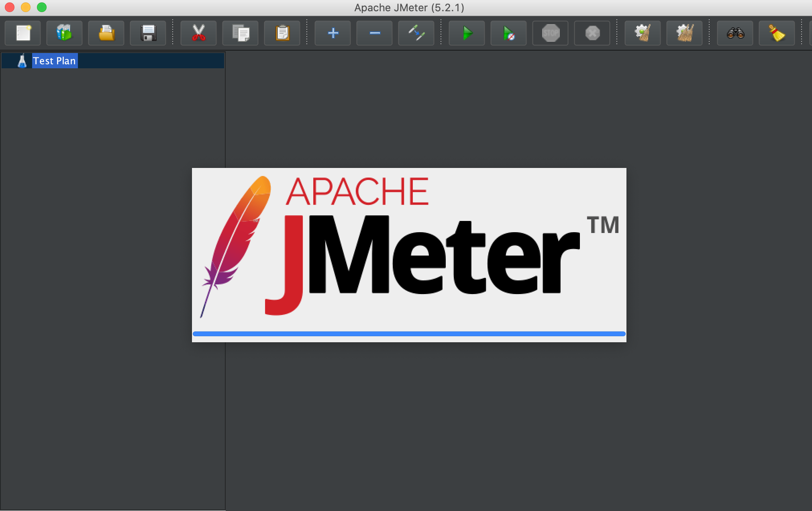Save the test plan with floppy icon
This screenshot has width=812, height=511.
pos(148,33)
